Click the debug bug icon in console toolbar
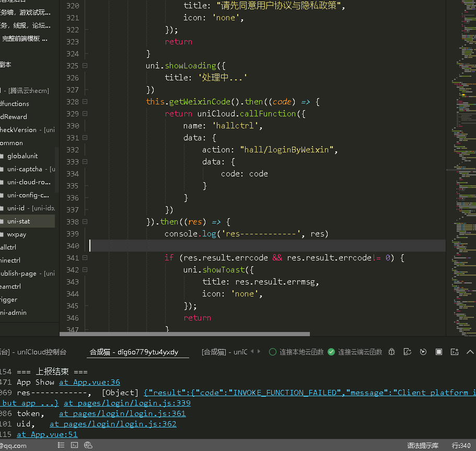Image resolution: width=476 pixels, height=451 pixels. [392, 352]
